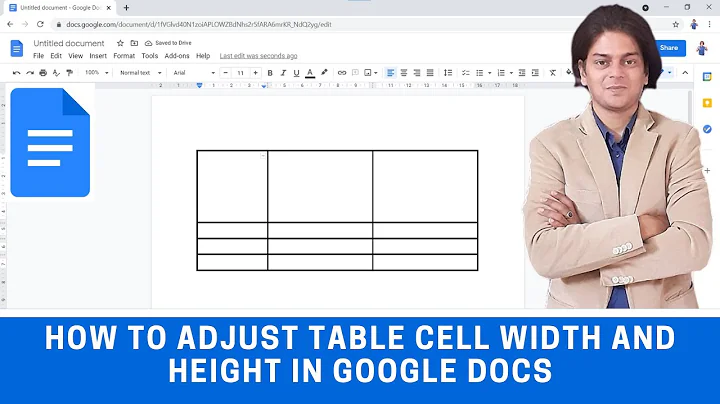
Task: Click the Insert link icon
Action: click(342, 73)
